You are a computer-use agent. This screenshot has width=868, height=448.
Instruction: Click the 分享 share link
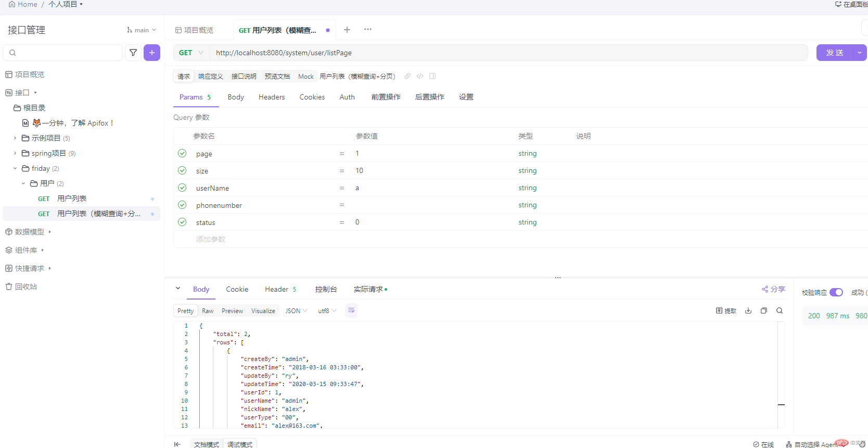pyautogui.click(x=773, y=289)
